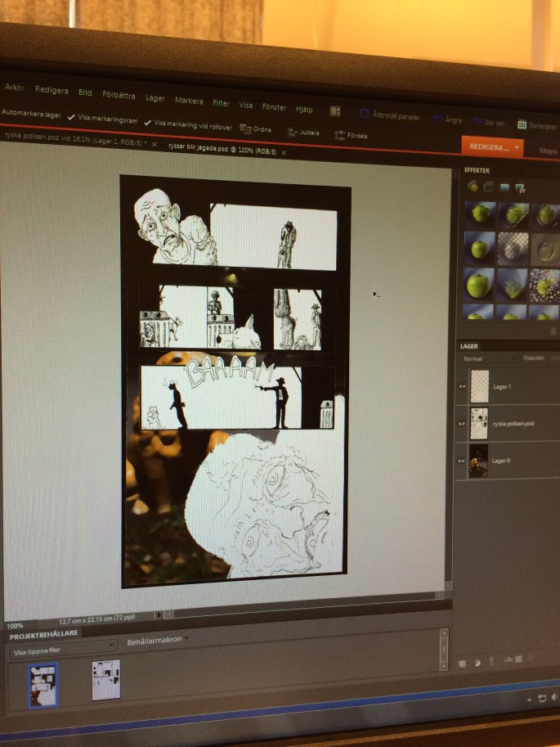Hide the Lager 1 layer
The width and height of the screenshot is (560, 747).
pyautogui.click(x=463, y=385)
